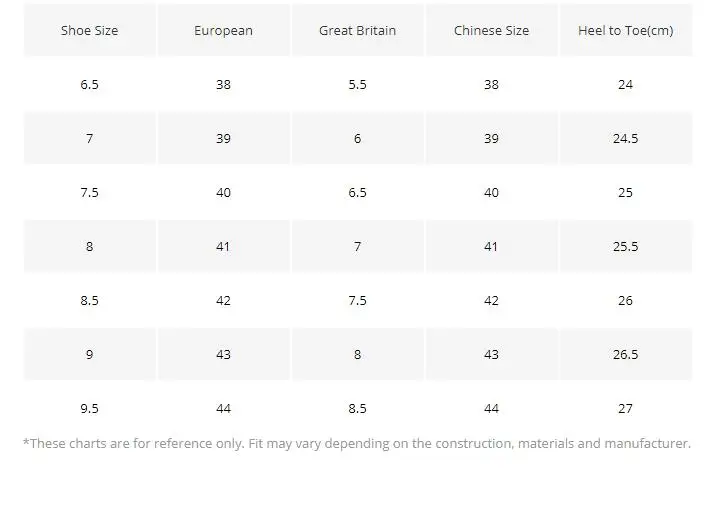Click the Heel to Toe(cm) header
This screenshot has width=716, height=515.
click(625, 31)
